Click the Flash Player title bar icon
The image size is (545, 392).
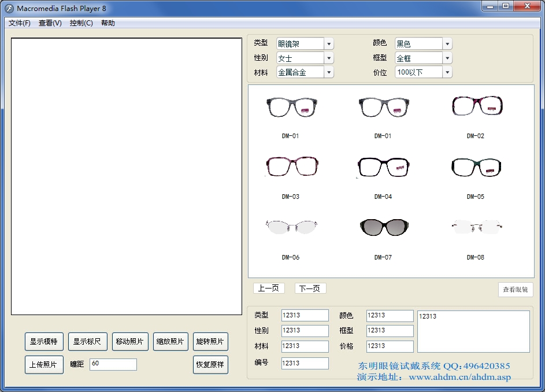9,9
